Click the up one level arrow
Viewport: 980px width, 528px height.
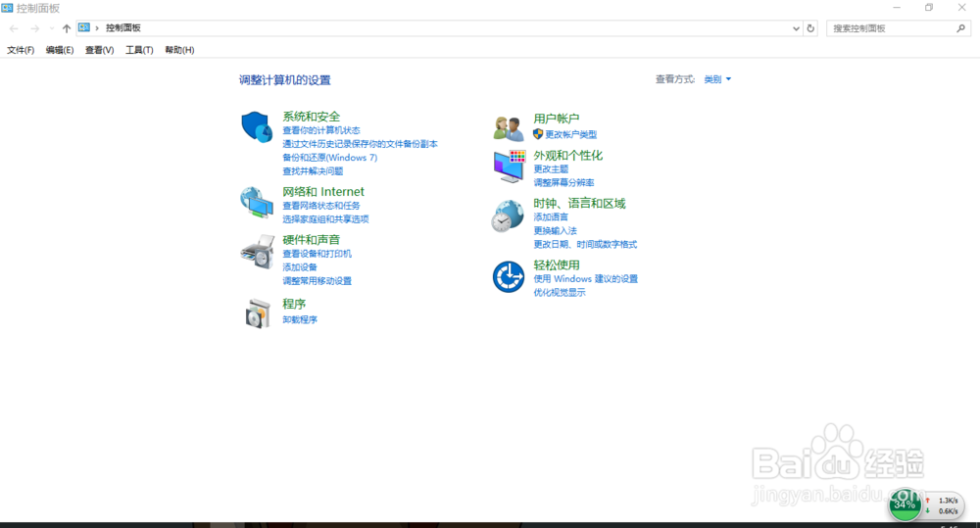pos(67,28)
